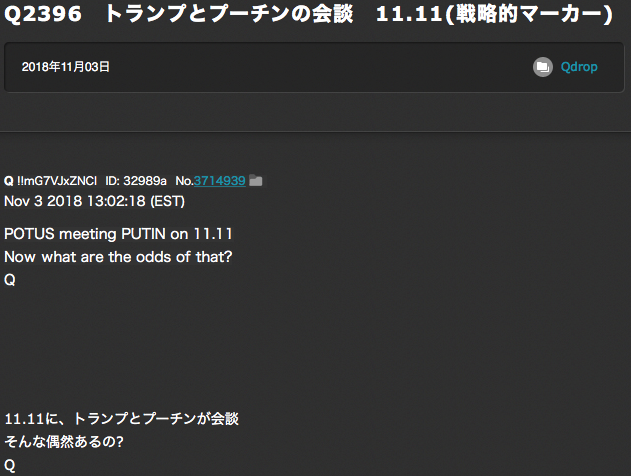Open post number 3714939 link

[220, 181]
